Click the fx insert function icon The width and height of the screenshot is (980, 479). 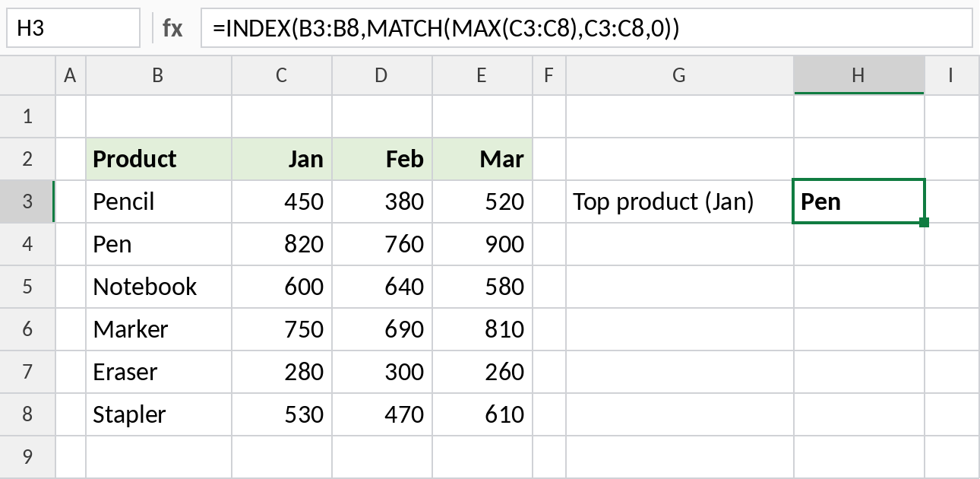pyautogui.click(x=172, y=28)
